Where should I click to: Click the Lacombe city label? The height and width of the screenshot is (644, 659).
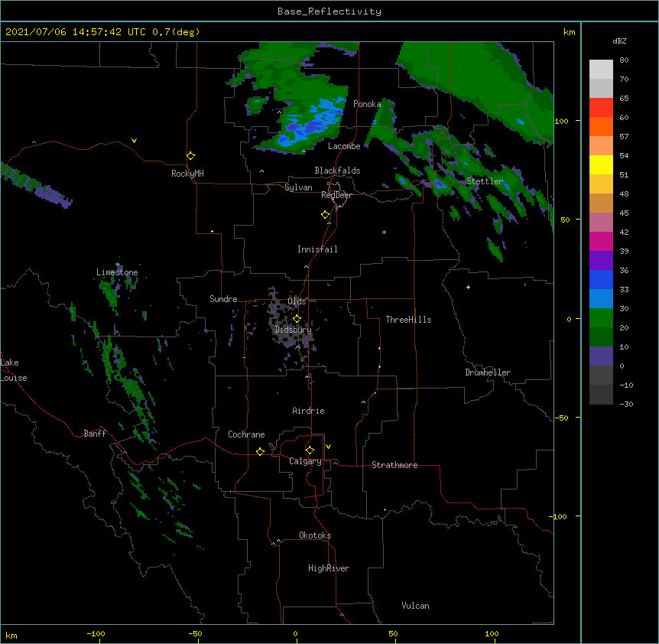(344, 146)
